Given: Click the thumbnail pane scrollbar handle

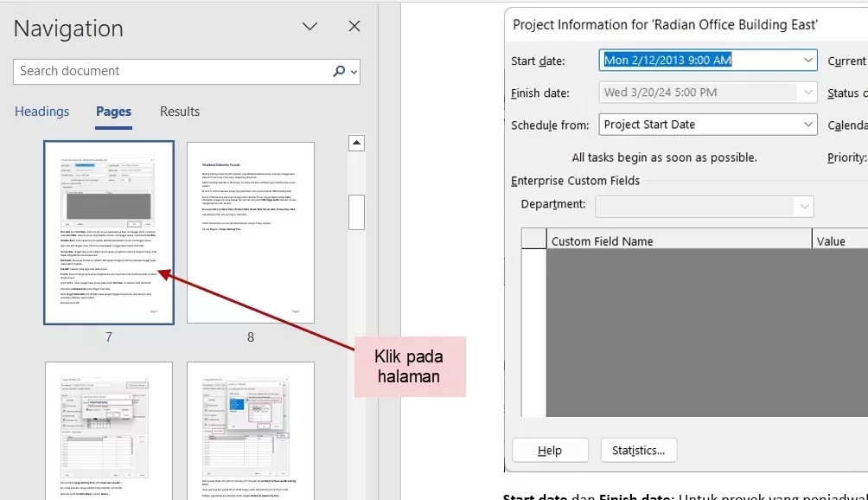Looking at the screenshot, I should (x=356, y=212).
